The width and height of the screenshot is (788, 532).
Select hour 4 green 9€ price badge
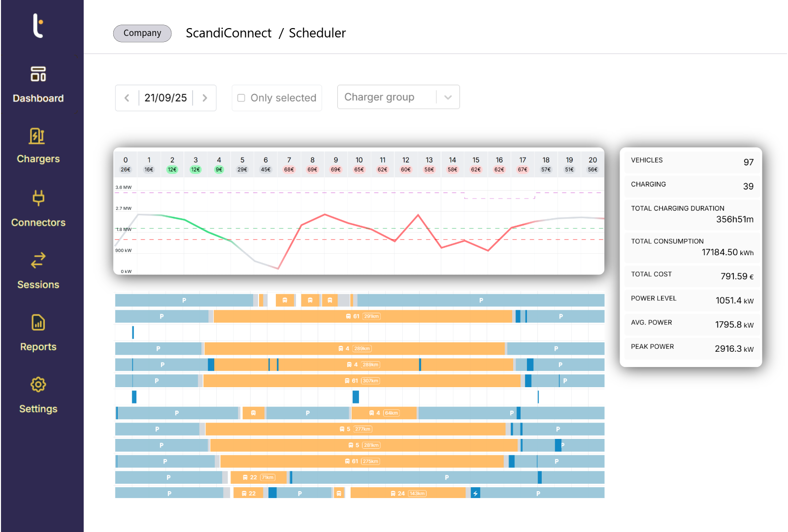pos(219,169)
